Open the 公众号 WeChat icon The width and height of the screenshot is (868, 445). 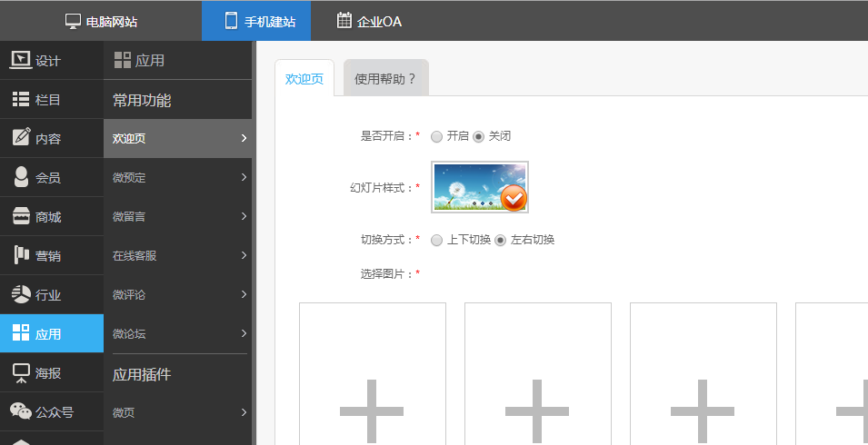21,410
